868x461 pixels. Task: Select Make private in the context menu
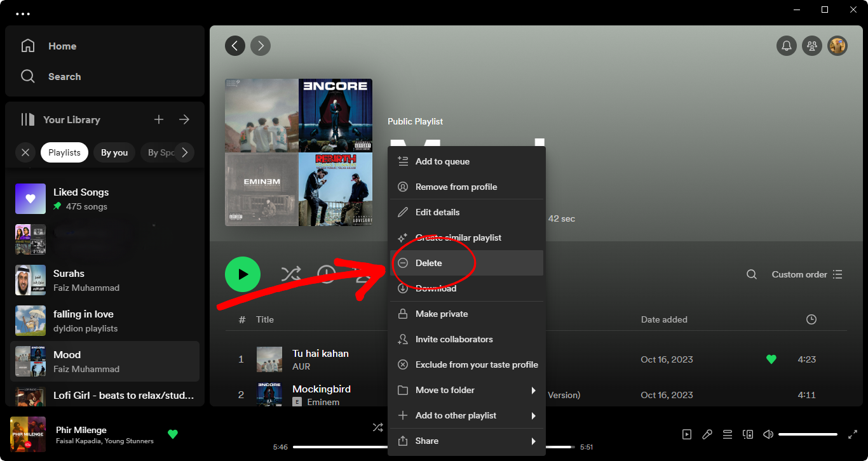click(467, 314)
